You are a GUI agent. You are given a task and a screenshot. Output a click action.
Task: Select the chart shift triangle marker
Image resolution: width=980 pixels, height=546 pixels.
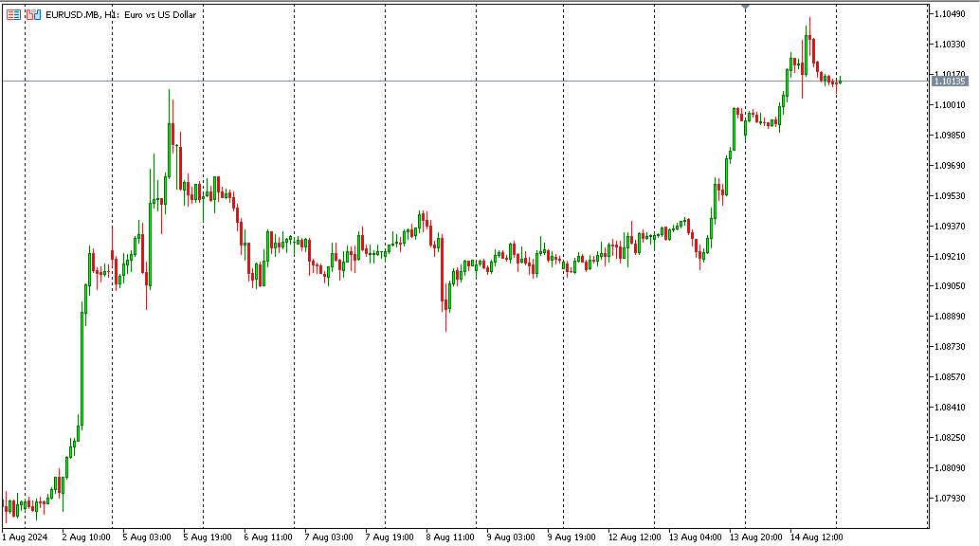(x=745, y=7)
